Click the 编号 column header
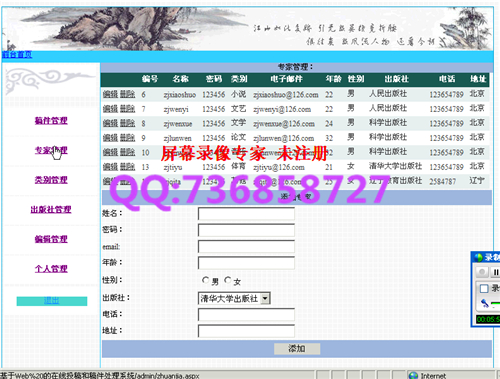This screenshot has height=379, width=500. pyautogui.click(x=150, y=79)
